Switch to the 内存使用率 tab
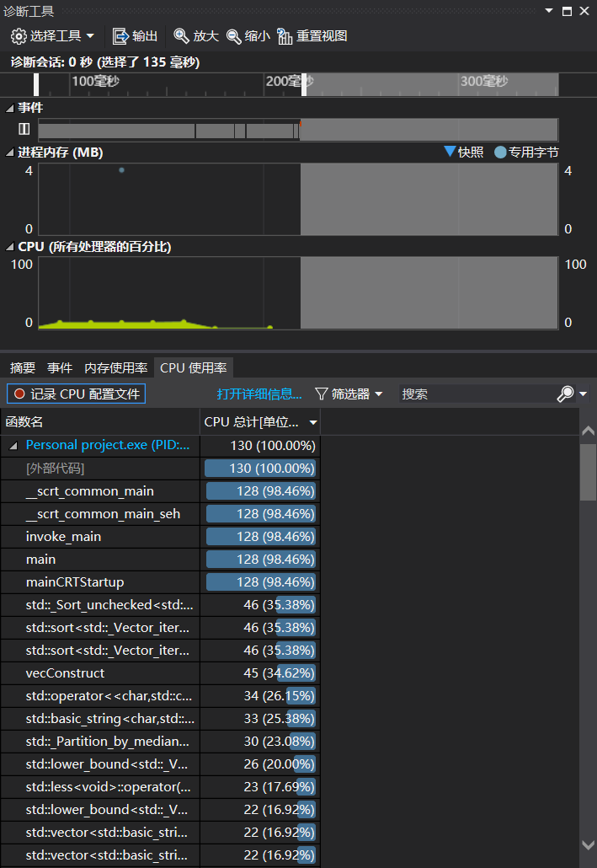Image resolution: width=597 pixels, height=868 pixels. 115,367
